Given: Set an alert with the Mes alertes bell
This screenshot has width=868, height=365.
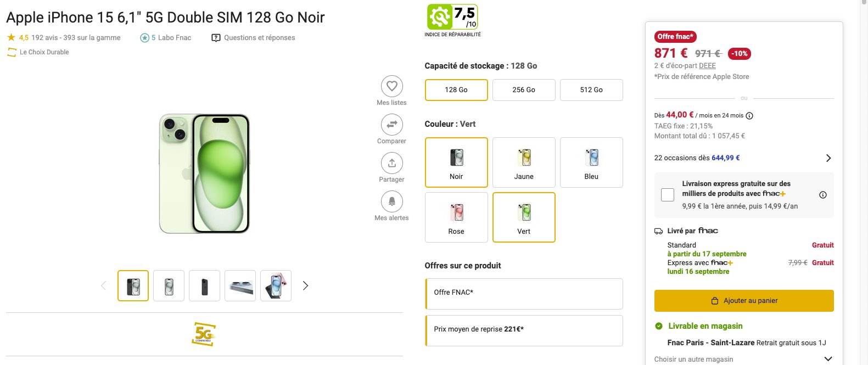Looking at the screenshot, I should coord(391,201).
